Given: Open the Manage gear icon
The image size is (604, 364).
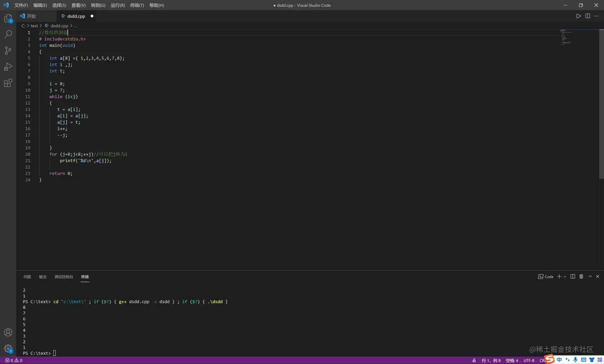Looking at the screenshot, I should [8, 348].
